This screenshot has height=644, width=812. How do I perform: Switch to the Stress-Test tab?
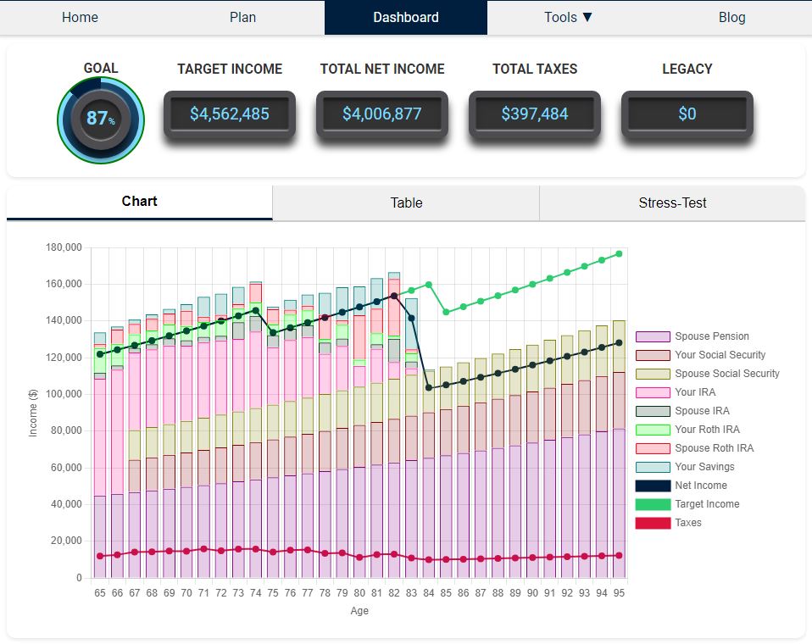[672, 203]
